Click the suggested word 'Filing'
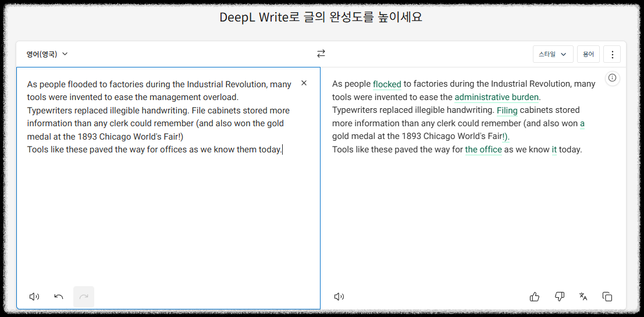Viewport: 644px width, 317px height. click(x=507, y=111)
